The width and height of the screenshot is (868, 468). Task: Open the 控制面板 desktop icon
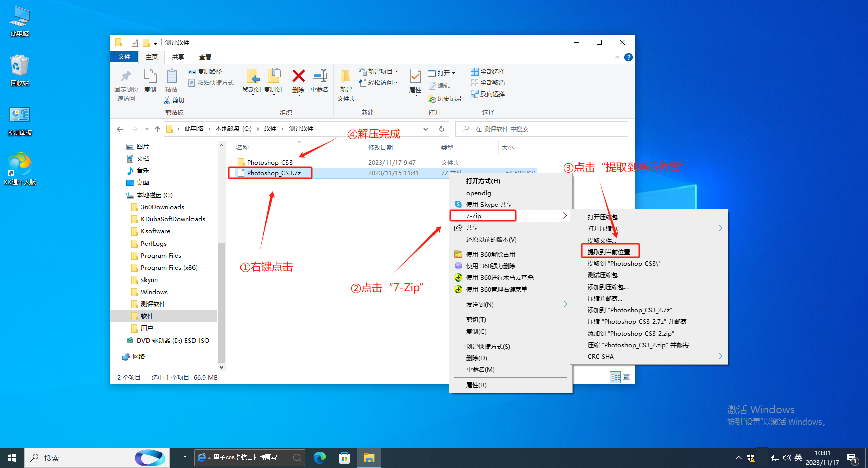pyautogui.click(x=20, y=121)
